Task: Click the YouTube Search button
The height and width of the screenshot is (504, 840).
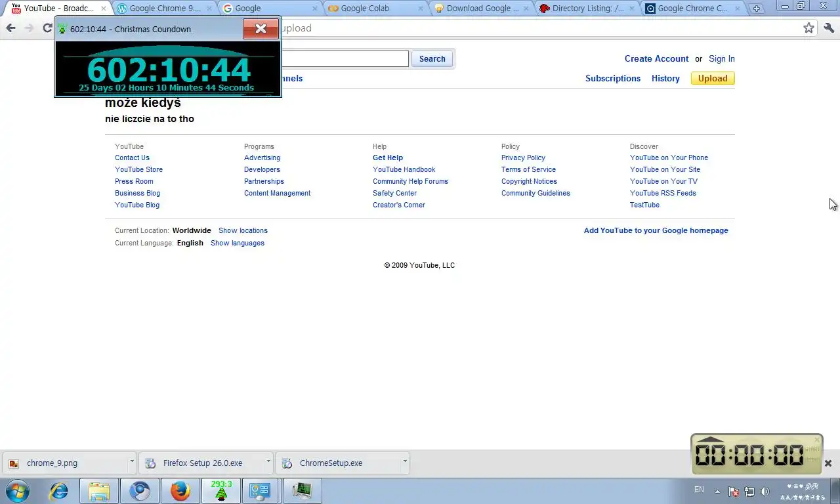Action: tap(432, 58)
